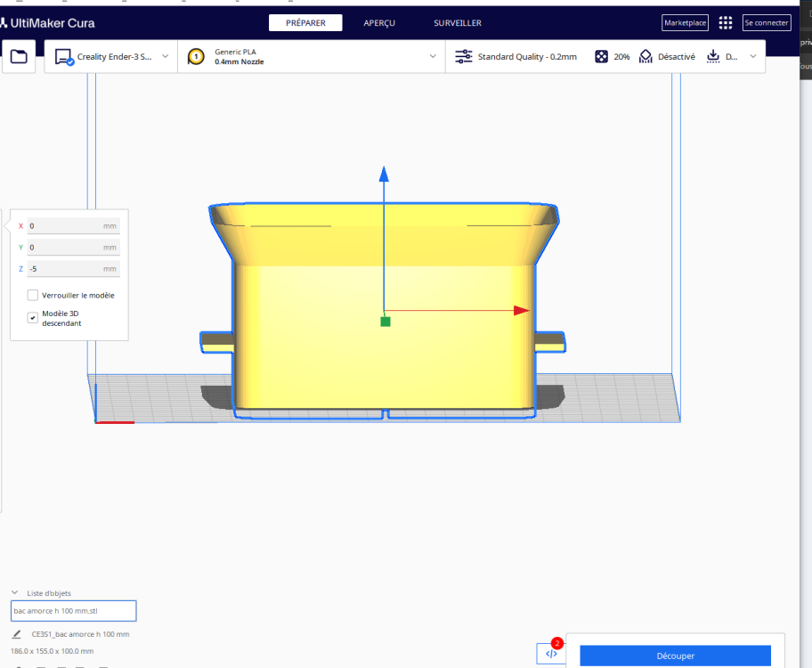Switch to the SURVEILLER tab
812x668 pixels.
458,23
